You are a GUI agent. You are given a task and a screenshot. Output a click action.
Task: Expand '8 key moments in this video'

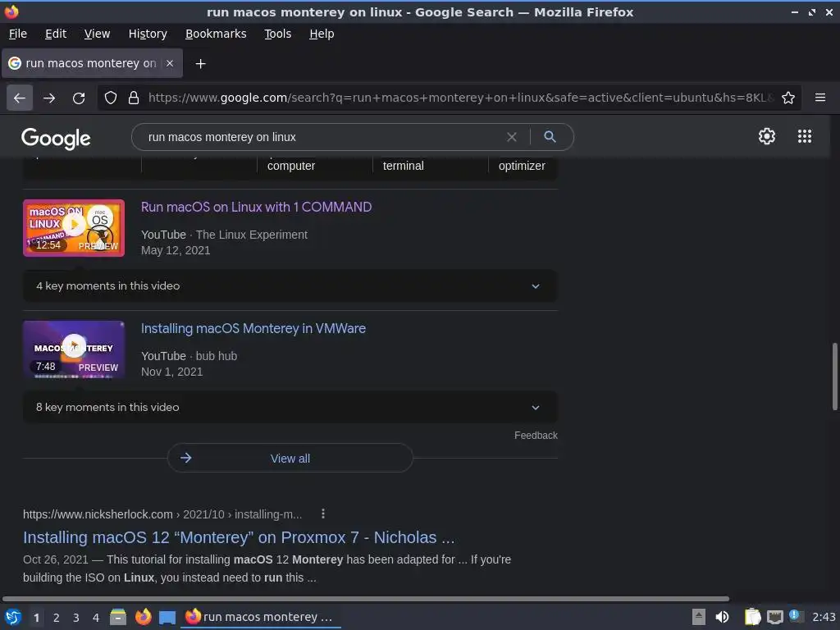point(290,407)
